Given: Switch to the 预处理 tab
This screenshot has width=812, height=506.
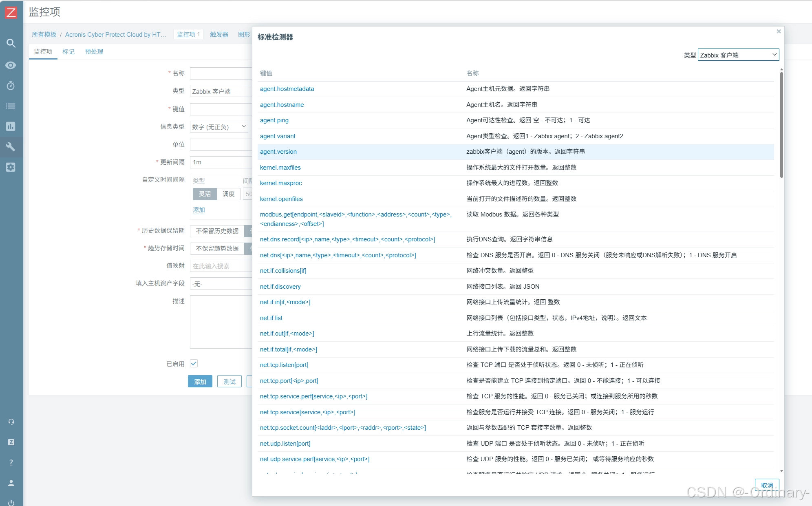Looking at the screenshot, I should [94, 51].
